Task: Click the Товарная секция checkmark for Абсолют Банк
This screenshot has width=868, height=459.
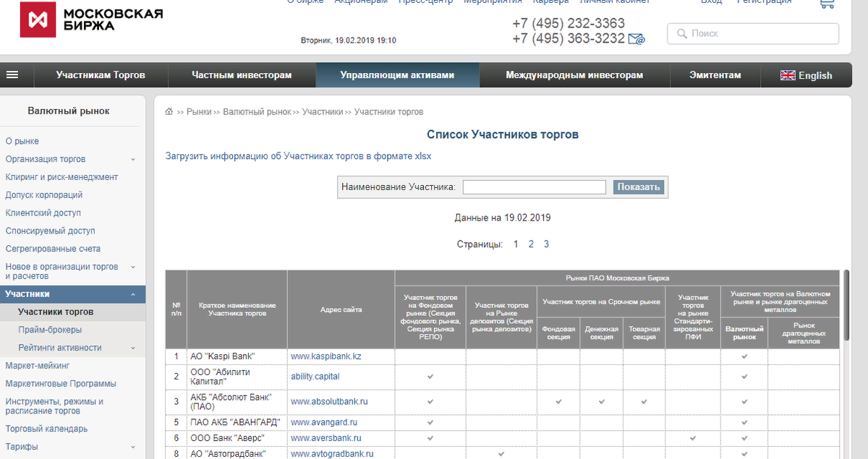Action: click(x=644, y=401)
